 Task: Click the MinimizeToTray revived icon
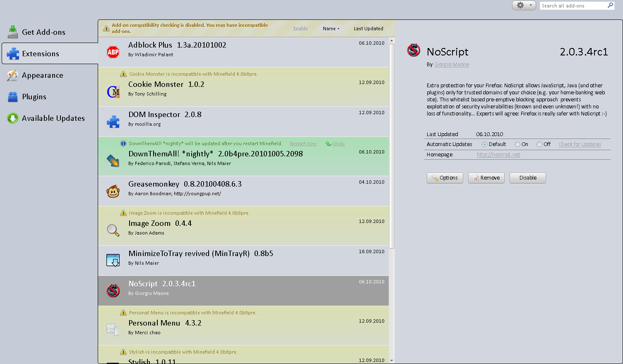113,260
